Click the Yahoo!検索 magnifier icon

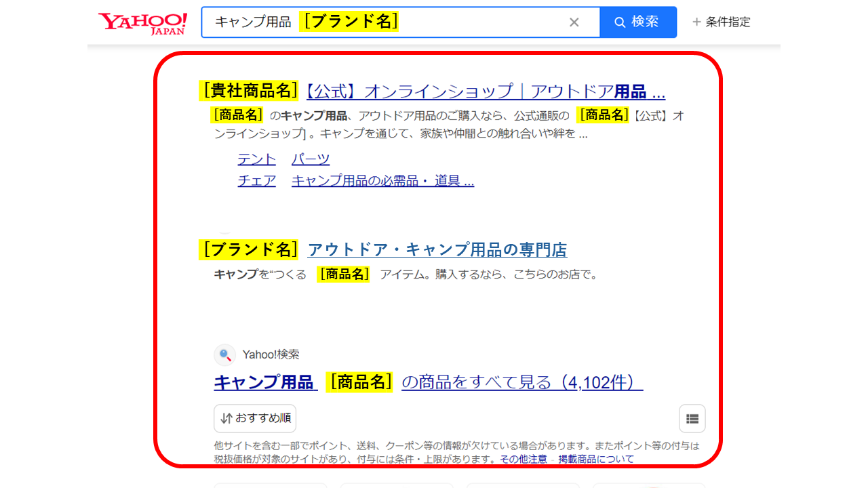click(224, 354)
